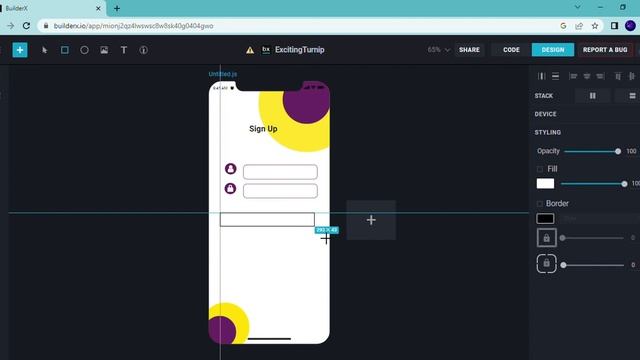Viewport: 640px width, 360px height.
Task: Click the blue add component plus button
Action: coord(20,50)
